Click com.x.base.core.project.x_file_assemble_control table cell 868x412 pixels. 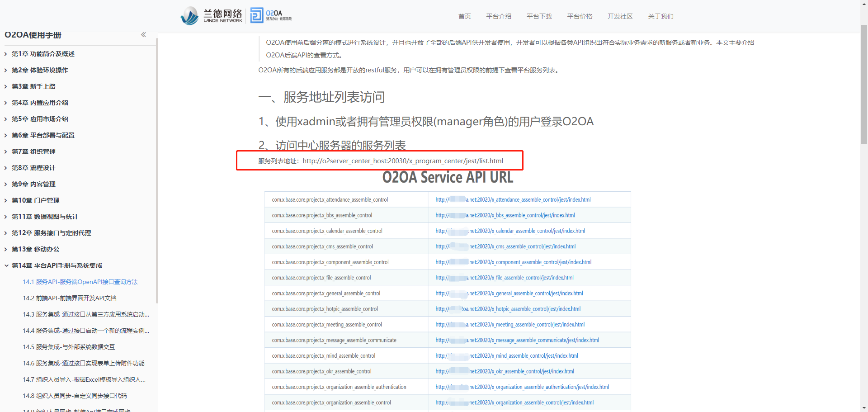(346, 278)
